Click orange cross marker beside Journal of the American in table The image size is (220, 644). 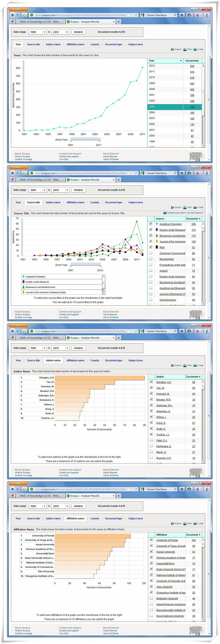point(157,241)
